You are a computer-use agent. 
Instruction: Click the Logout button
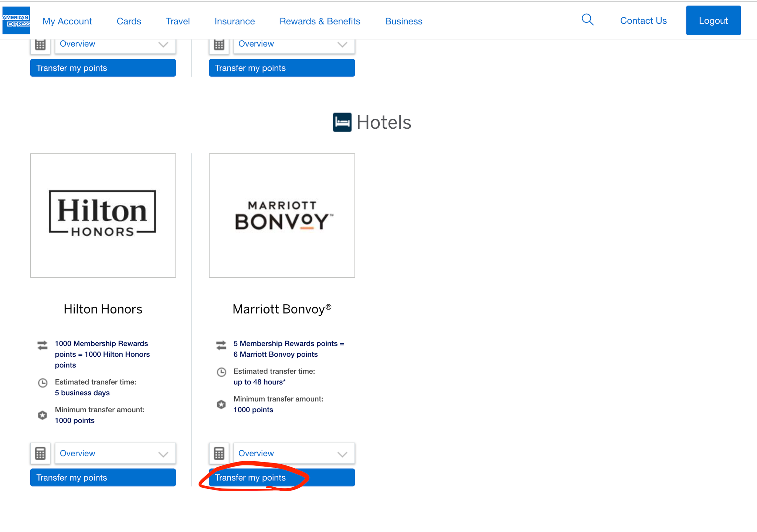coord(713,20)
